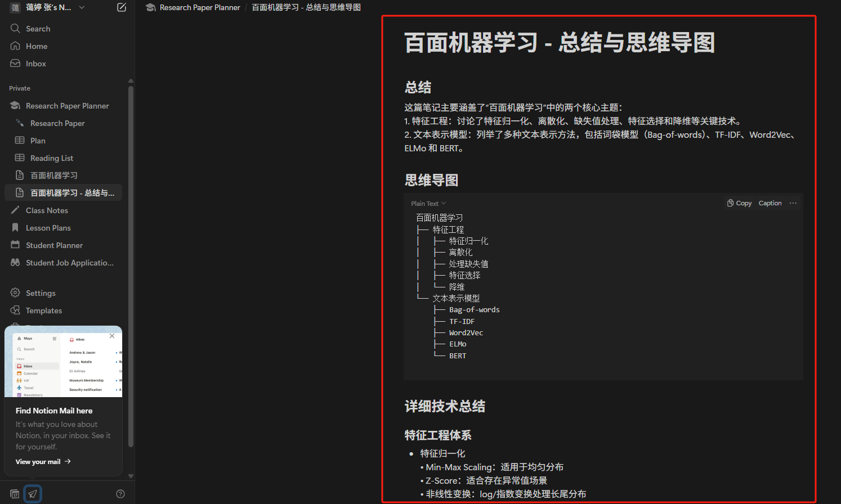Click the Settings gear icon
841x504 pixels.
pyautogui.click(x=15, y=292)
